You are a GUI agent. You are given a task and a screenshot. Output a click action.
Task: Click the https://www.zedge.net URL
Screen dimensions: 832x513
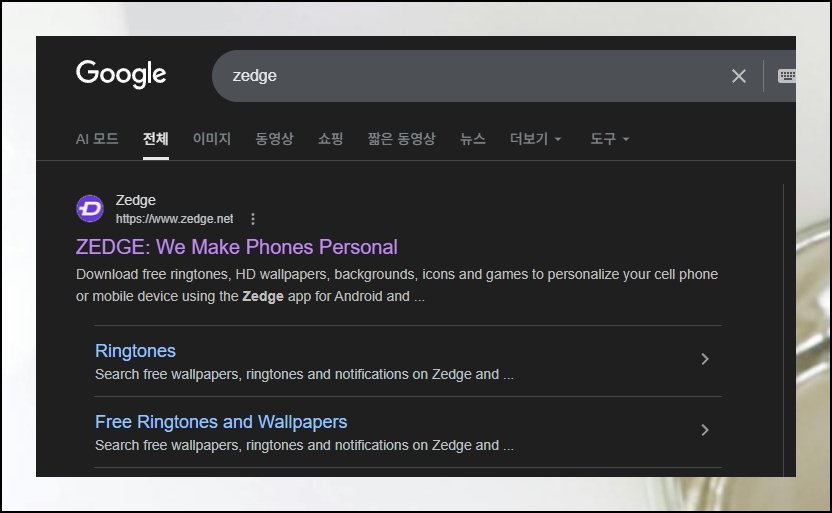point(175,219)
